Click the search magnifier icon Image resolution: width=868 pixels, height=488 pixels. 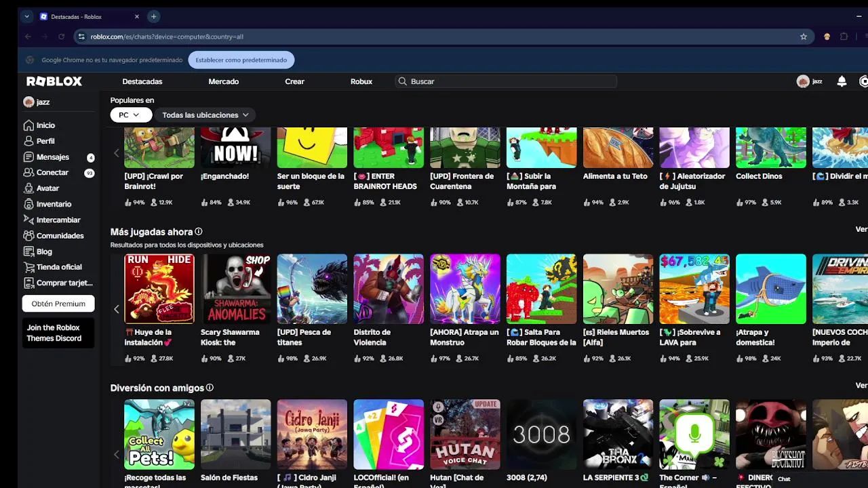coord(403,81)
